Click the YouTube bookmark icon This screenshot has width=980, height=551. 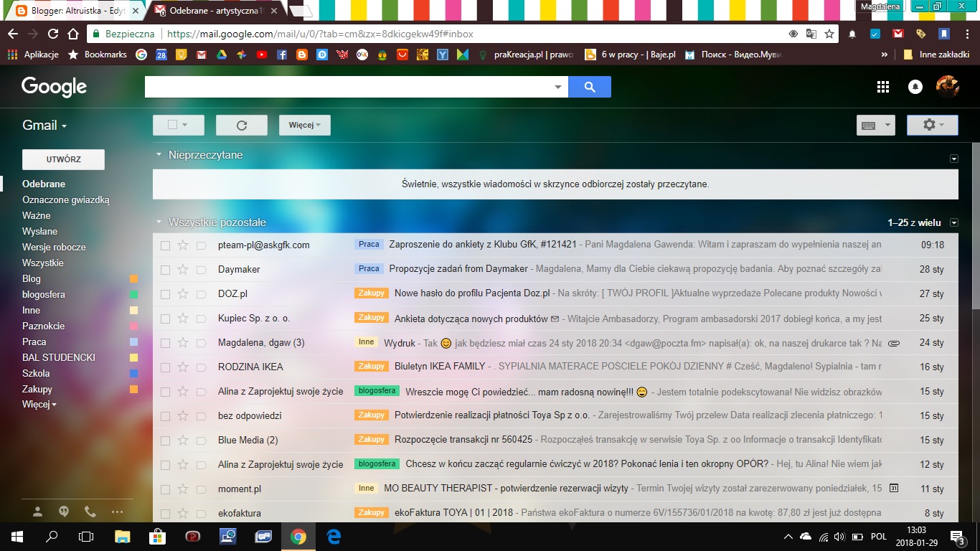coord(261,55)
